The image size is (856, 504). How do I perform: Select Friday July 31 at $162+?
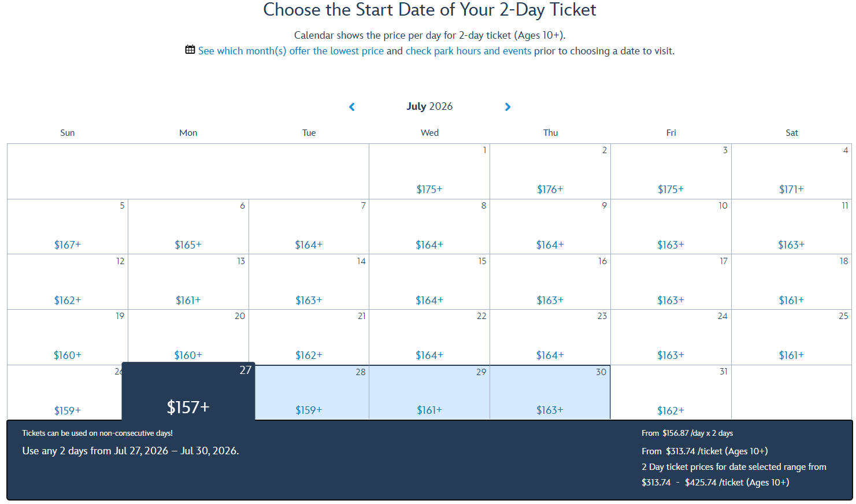[x=670, y=393]
